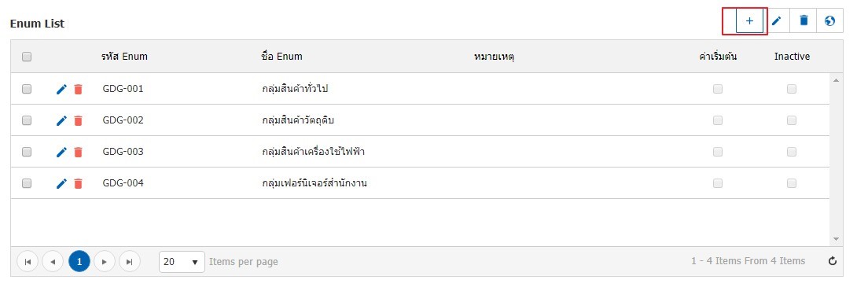Click the trash delete icon in top toolbar

point(804,21)
